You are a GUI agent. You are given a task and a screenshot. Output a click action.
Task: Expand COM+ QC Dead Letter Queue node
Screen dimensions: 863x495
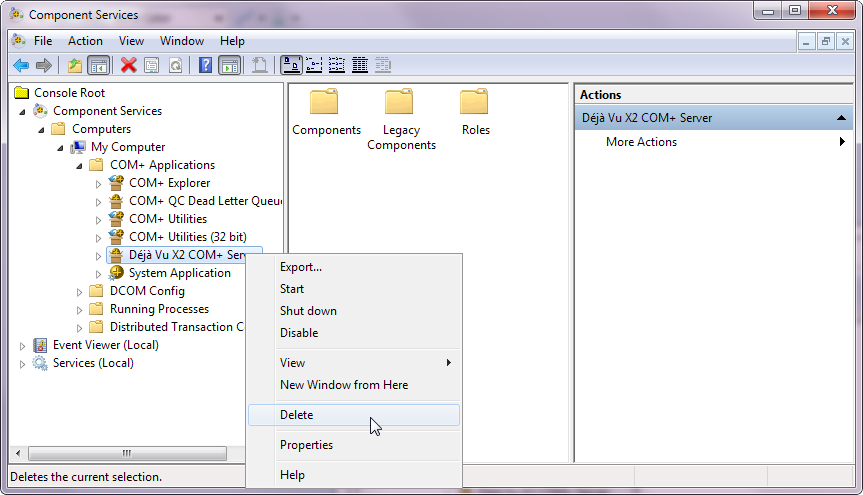[98, 202]
